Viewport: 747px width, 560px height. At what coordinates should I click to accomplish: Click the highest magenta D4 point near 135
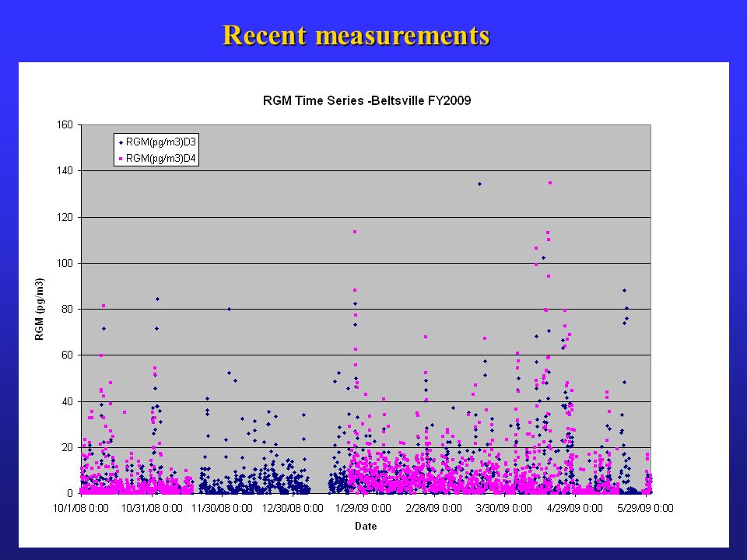coord(550,182)
